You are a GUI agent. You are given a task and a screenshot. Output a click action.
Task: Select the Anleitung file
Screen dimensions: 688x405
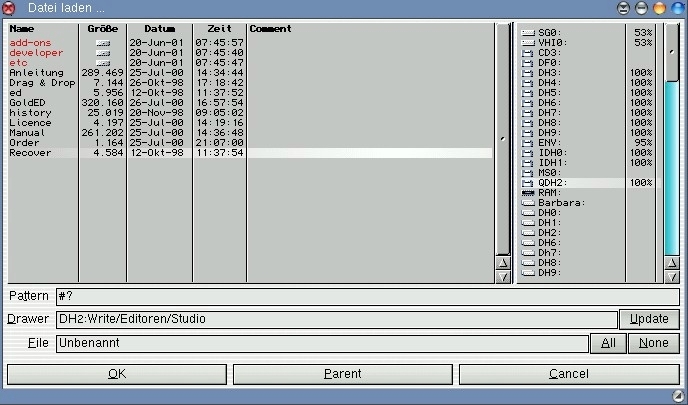pos(36,73)
